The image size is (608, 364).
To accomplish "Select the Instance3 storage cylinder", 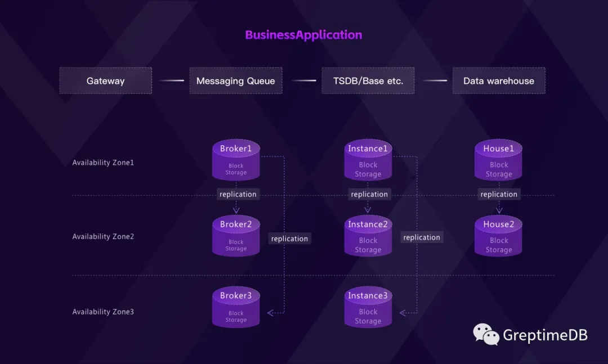I will click(x=368, y=308).
